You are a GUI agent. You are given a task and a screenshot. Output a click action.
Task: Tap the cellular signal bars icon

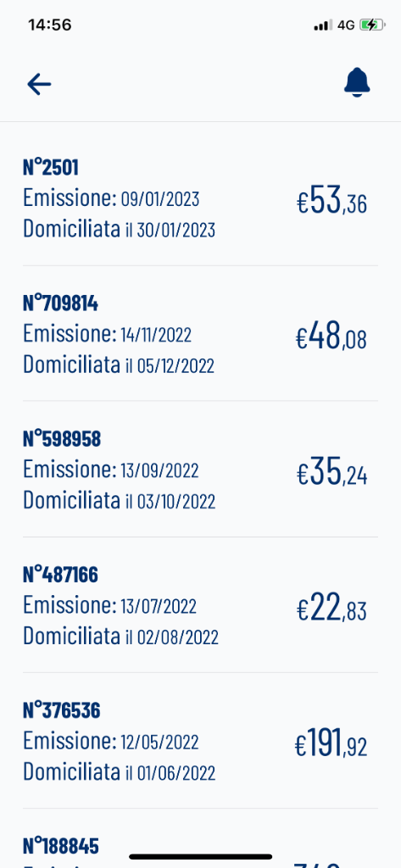tap(322, 25)
